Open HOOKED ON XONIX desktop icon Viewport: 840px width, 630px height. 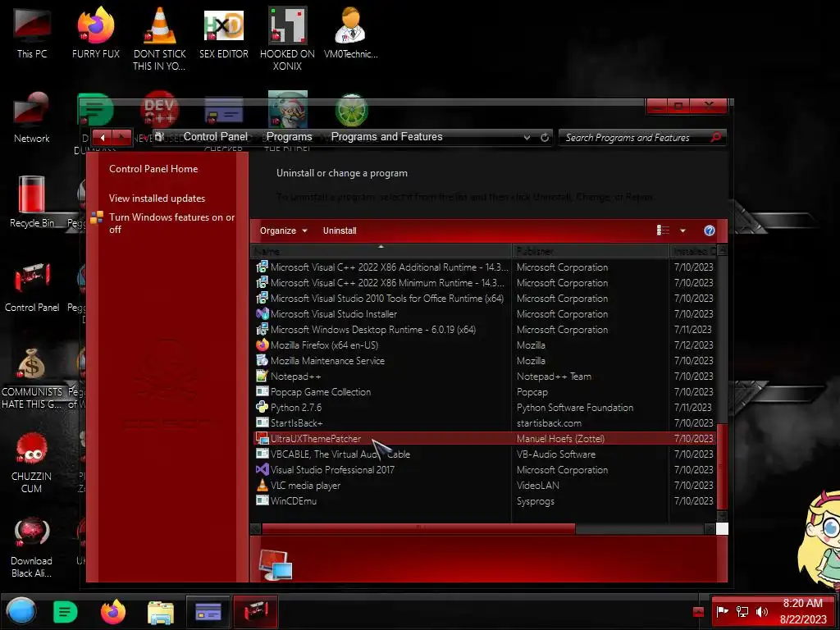tap(287, 39)
